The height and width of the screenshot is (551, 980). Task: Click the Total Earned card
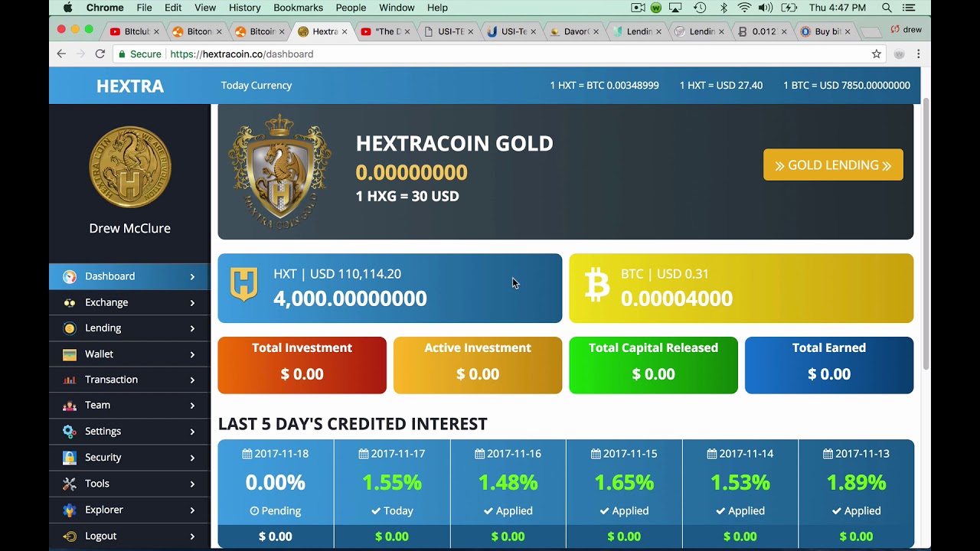coord(829,365)
